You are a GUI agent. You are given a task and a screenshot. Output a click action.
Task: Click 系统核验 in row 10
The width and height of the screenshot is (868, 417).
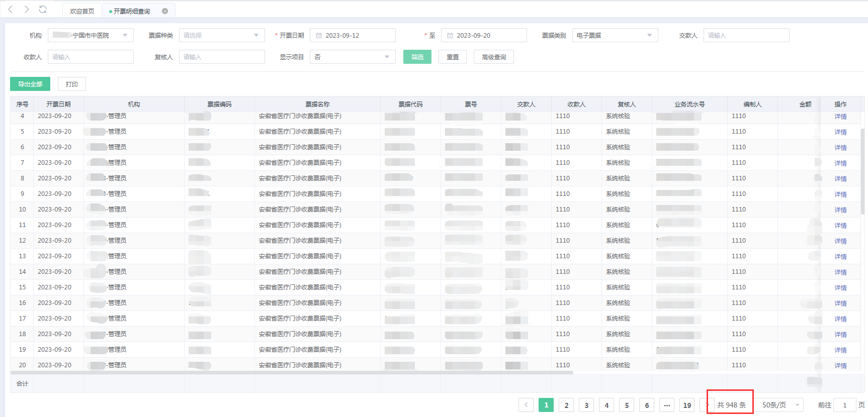pos(618,210)
